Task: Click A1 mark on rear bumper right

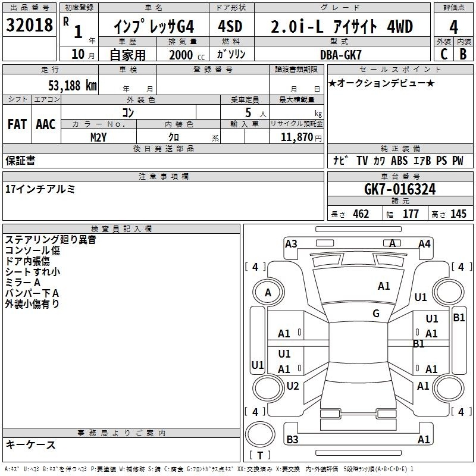Action: (424, 439)
